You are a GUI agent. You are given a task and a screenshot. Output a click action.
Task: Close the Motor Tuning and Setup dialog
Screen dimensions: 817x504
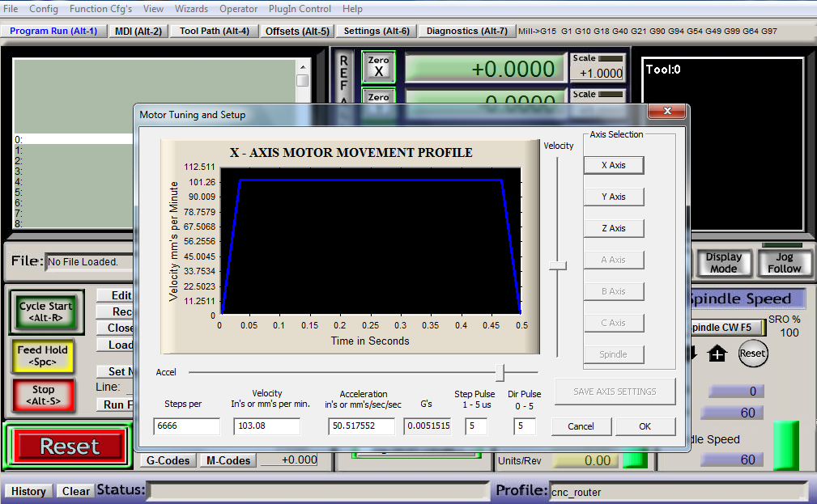[667, 112]
